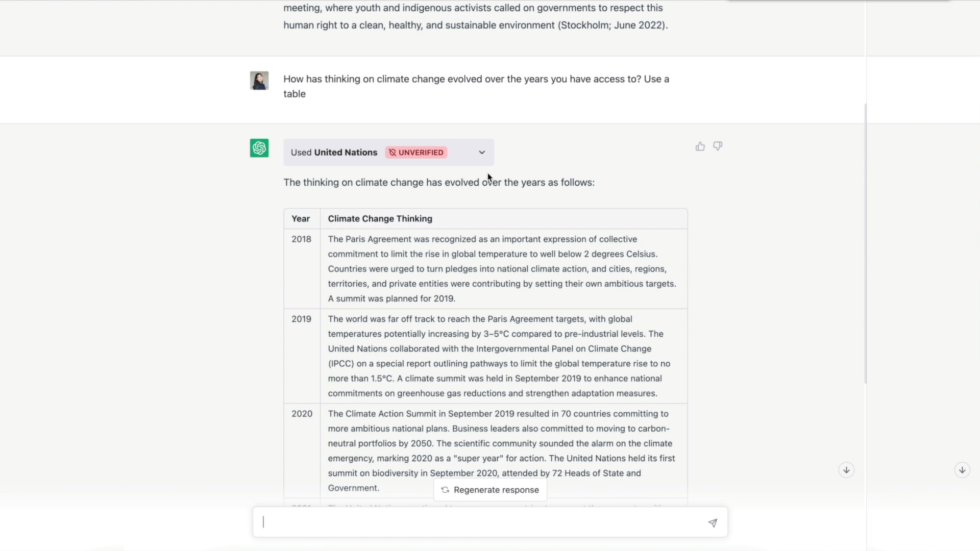
Task: Give the response a thumbs up
Action: click(700, 146)
